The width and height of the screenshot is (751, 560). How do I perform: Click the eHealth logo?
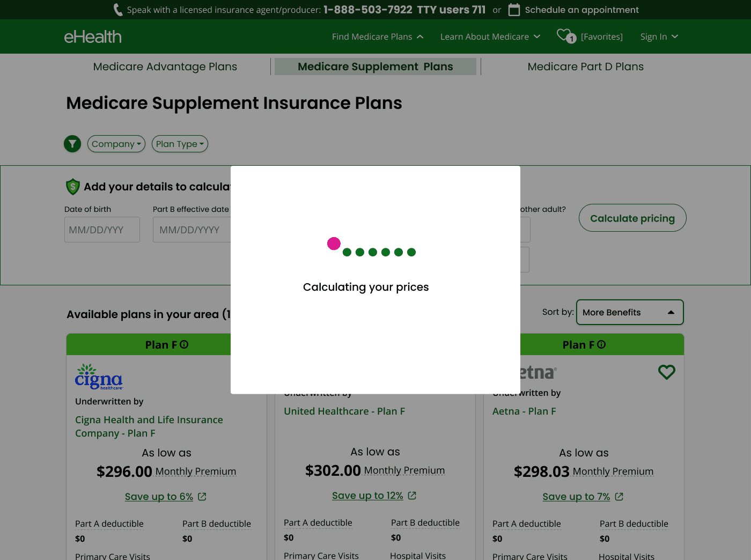(x=93, y=36)
